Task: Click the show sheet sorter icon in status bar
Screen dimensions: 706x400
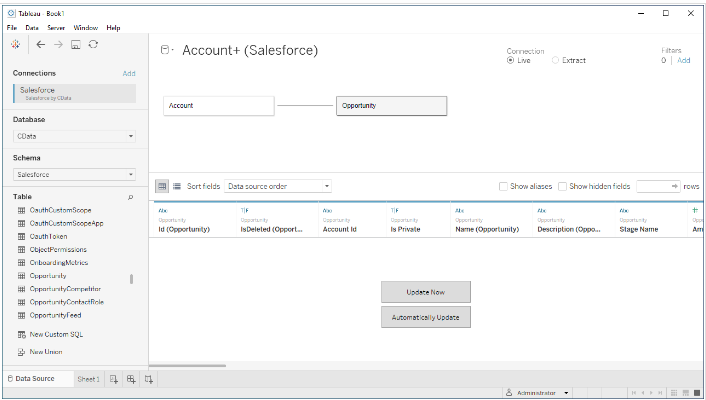Action: point(674,393)
